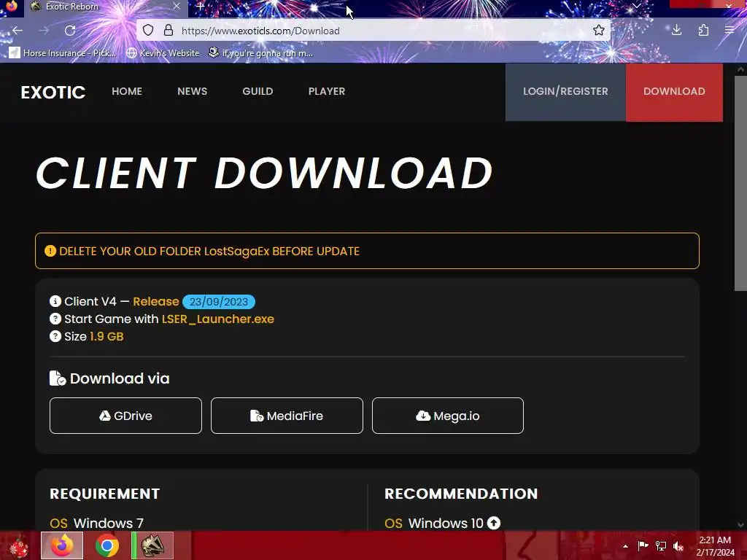Open the Firefox hamburger menu
747x560 pixels.
729,31
